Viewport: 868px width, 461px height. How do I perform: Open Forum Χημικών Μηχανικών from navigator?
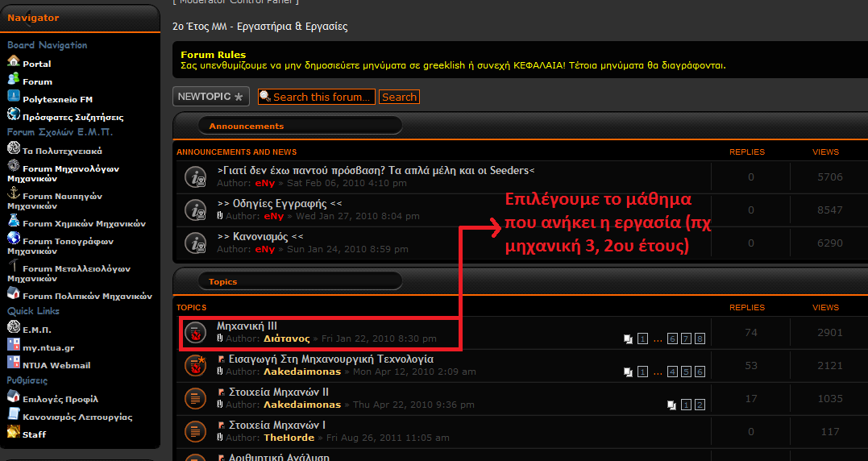84,223
